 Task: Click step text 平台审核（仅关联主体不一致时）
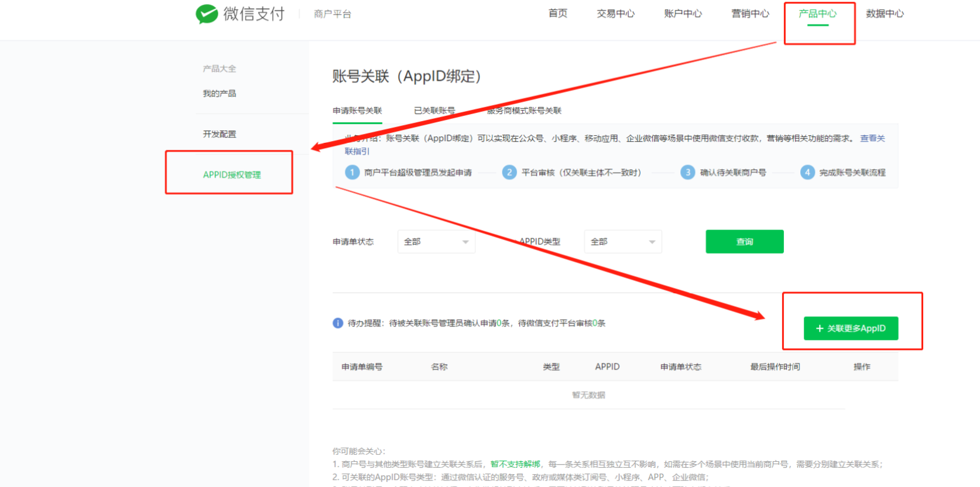581,173
